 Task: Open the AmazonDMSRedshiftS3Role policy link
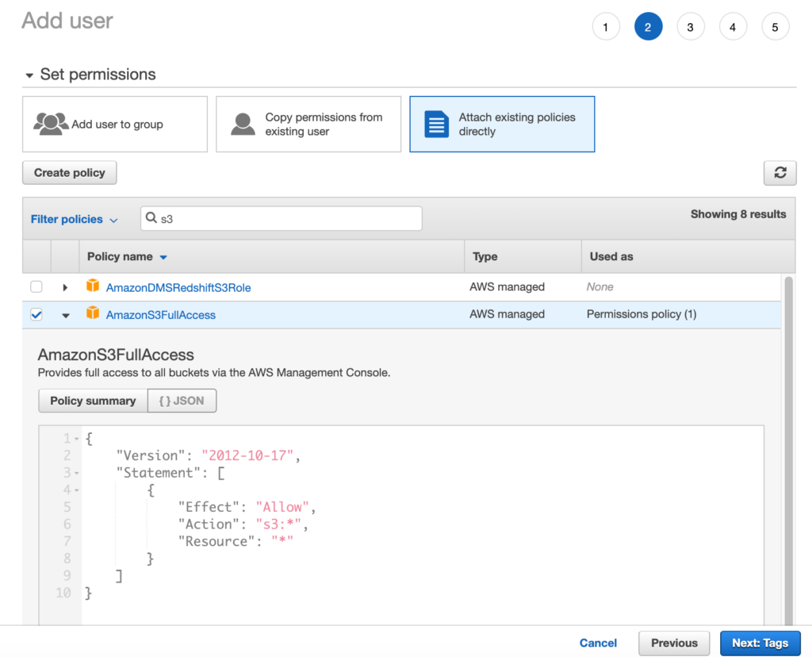pyautogui.click(x=178, y=287)
